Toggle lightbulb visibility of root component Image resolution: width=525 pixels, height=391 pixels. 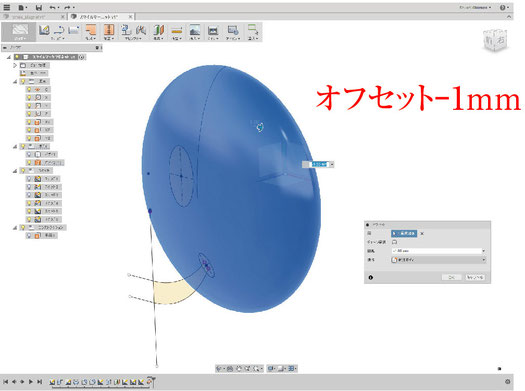click(17, 57)
